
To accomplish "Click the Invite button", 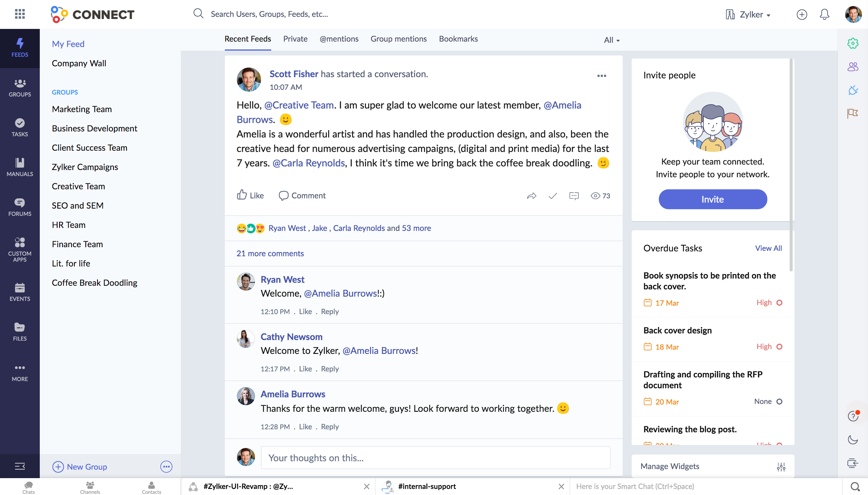I will pos(712,199).
